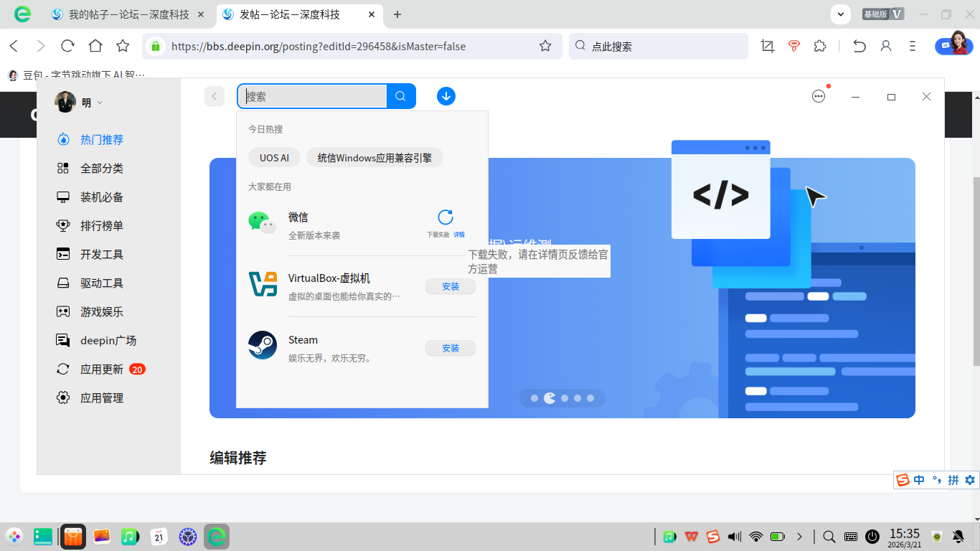Close the 发帖 browser tab
Screen dimensions: 980x551
coord(372,14)
